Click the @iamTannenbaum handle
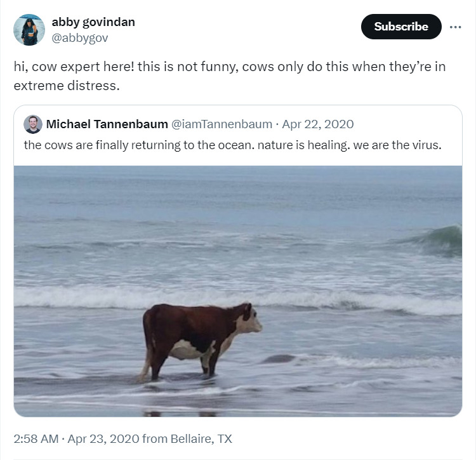 pyautogui.click(x=221, y=124)
